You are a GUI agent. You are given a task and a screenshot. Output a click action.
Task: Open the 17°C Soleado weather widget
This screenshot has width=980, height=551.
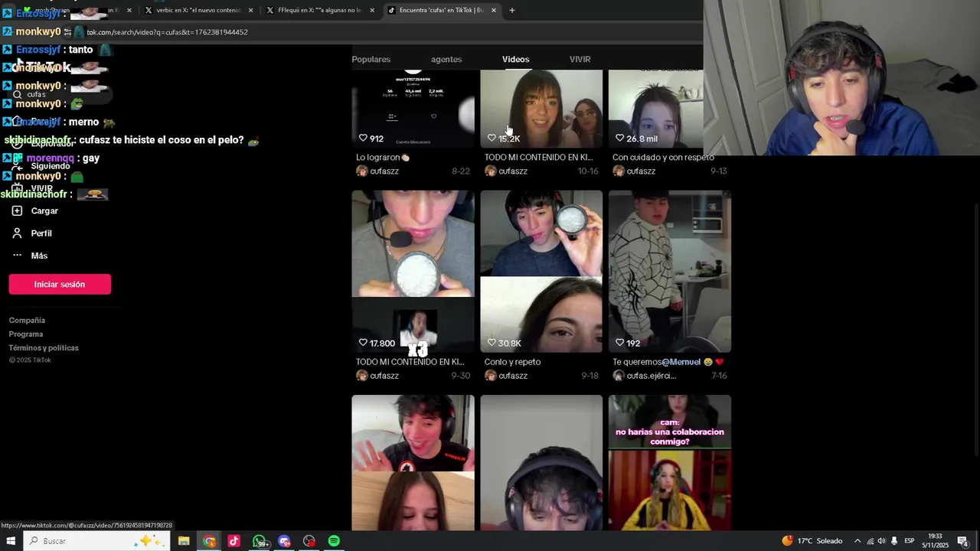[812, 541]
